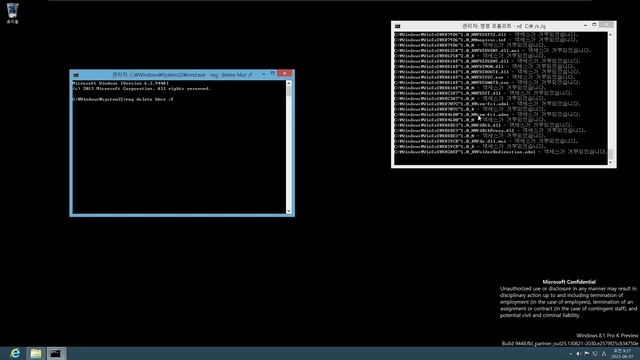Click scroll-up arrow in rd C:\ window
This screenshot has width=640, height=360.
tap(611, 35)
